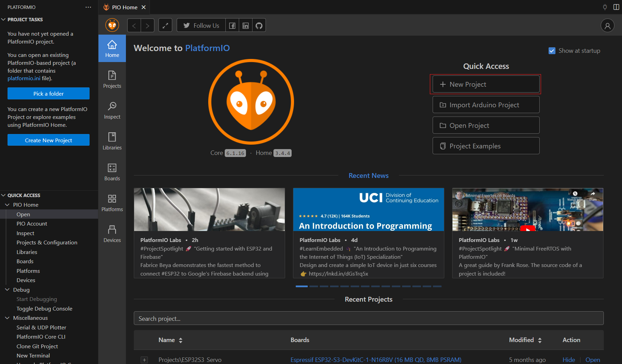Open the UCI Introduction to Programming thumbnail
This screenshot has height=364, width=622.
point(368,209)
